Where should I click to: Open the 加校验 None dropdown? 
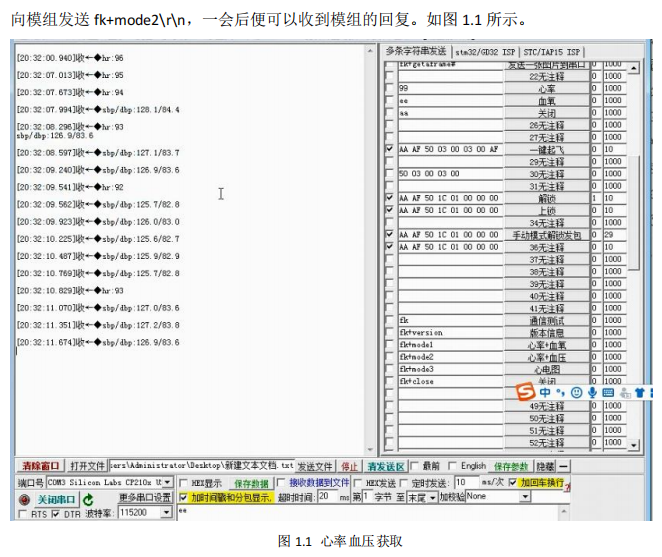point(525,497)
